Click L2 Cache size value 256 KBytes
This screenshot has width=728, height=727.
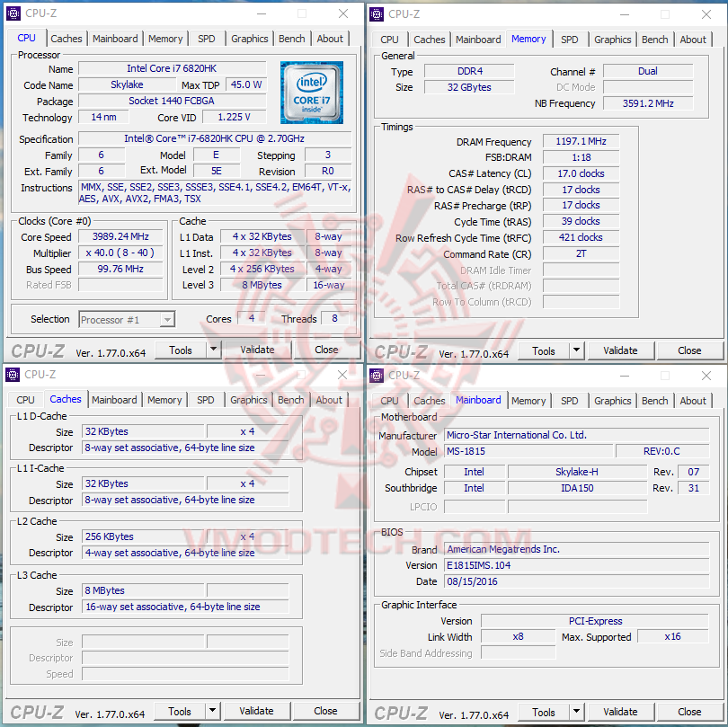pyautogui.click(x=143, y=536)
